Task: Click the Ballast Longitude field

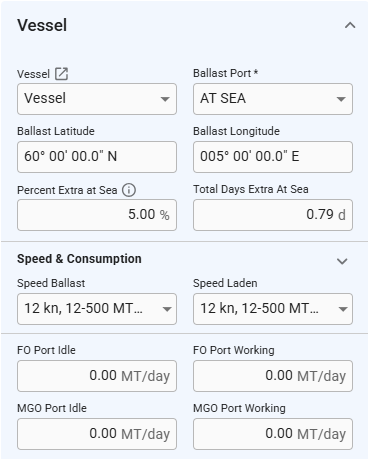Action: click(273, 157)
